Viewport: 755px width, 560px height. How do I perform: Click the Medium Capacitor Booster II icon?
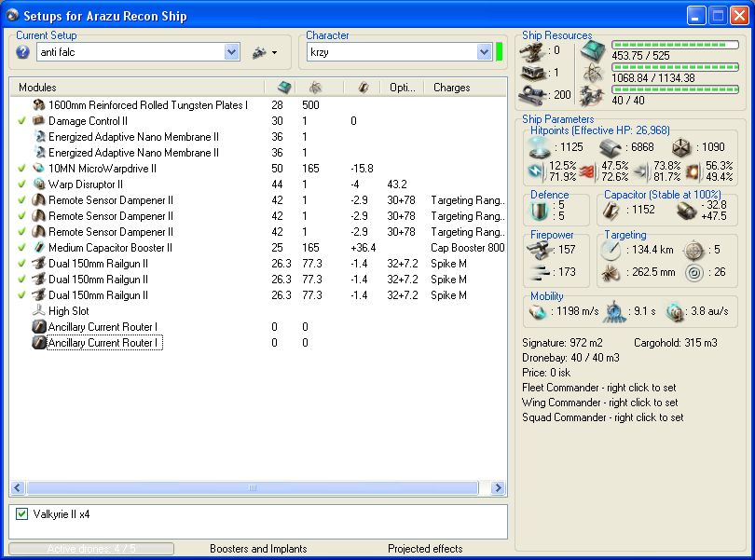click(x=39, y=248)
